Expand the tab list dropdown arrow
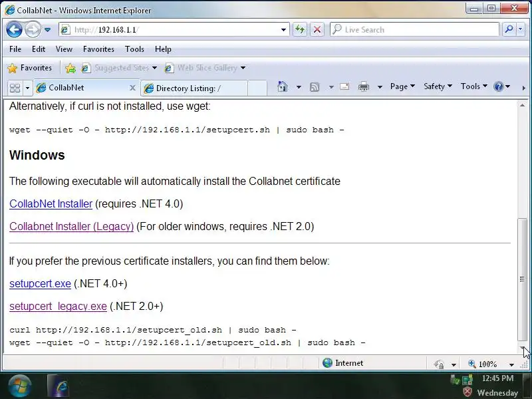Image resolution: width=532 pixels, height=399 pixels. 27,88
